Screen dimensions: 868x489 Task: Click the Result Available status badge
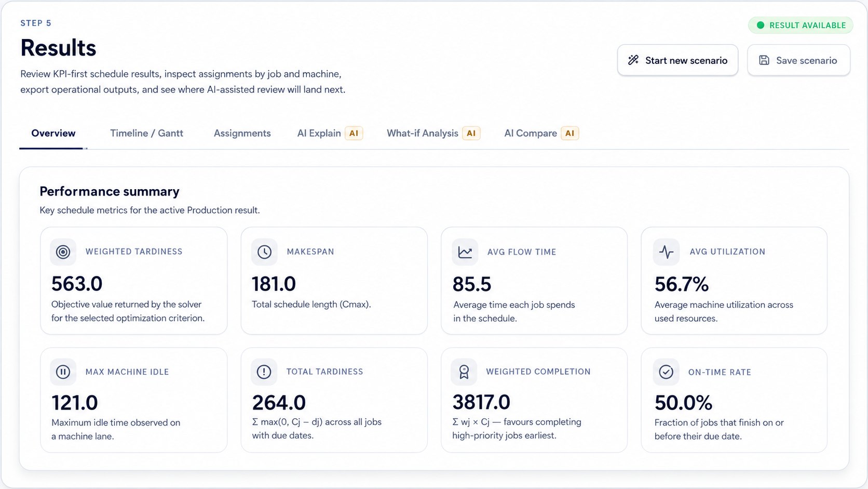pos(801,25)
